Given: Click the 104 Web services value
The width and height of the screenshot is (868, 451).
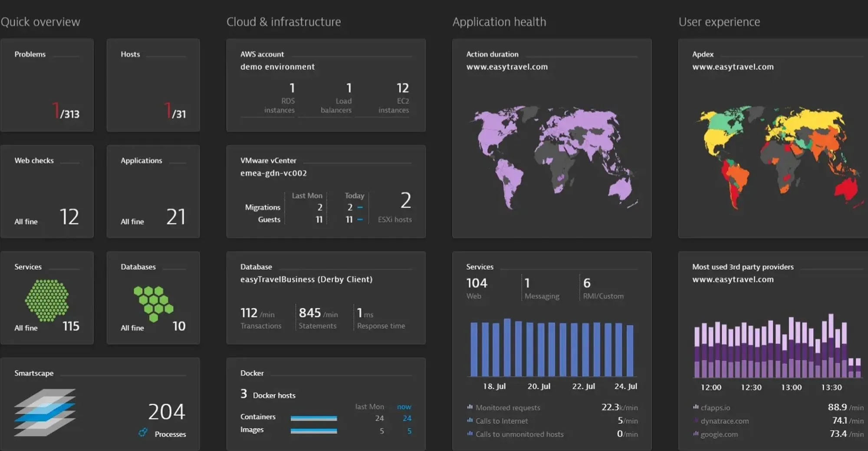Looking at the screenshot, I should click(477, 283).
